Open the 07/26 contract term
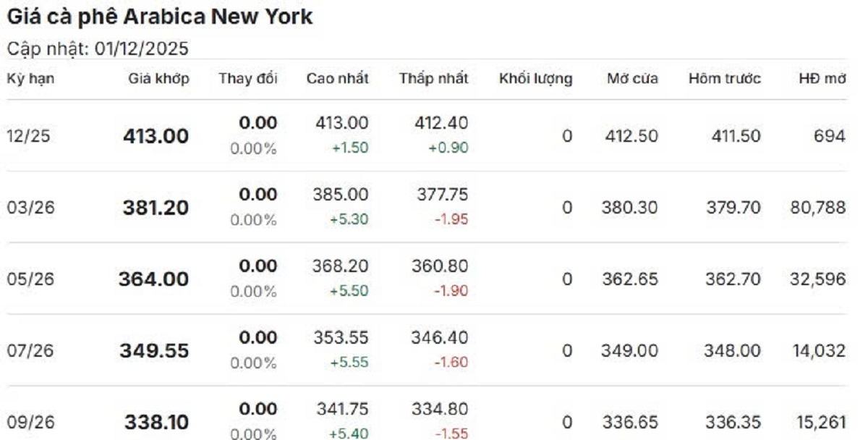Screen dimensions: 868x440 tap(30, 351)
